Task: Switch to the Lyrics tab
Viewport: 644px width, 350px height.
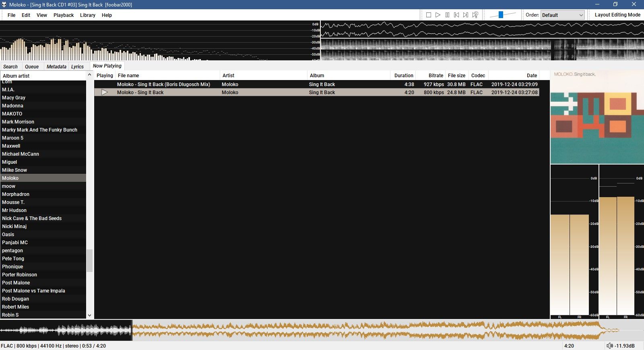Action: click(x=77, y=67)
